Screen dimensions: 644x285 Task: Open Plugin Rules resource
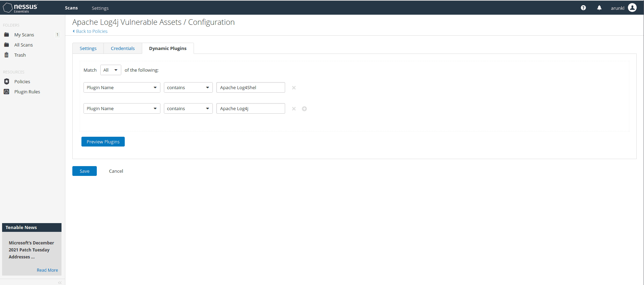pyautogui.click(x=27, y=92)
